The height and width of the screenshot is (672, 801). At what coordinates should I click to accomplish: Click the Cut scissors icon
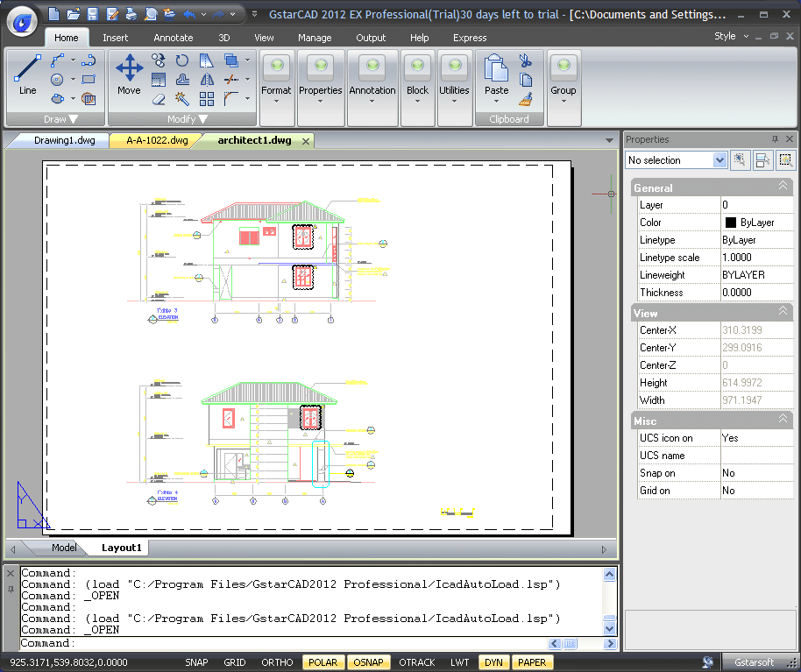526,60
